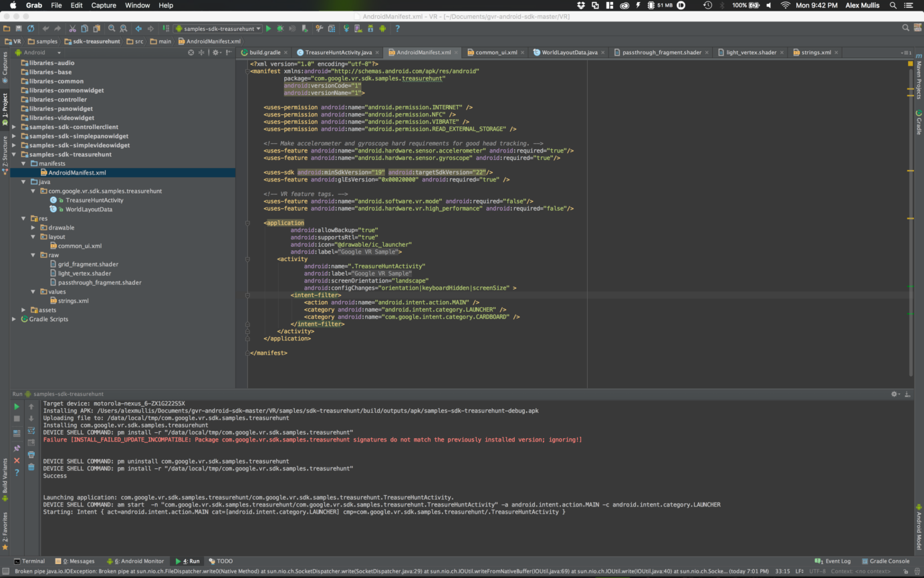Image resolution: width=924 pixels, height=578 pixels.
Task: Click the sdk-treasurehunt breadcrumb
Action: [93, 41]
